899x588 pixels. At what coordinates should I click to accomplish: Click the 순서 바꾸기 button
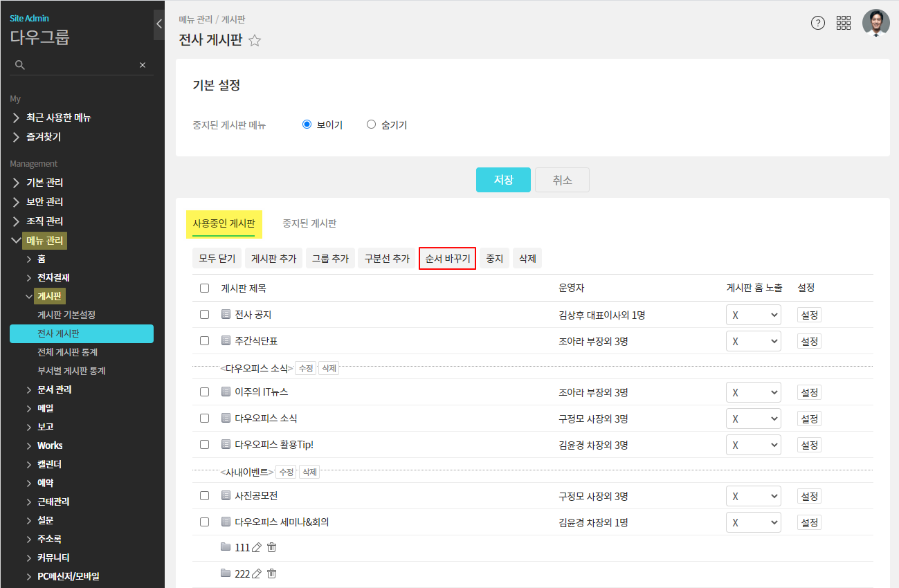click(x=447, y=259)
